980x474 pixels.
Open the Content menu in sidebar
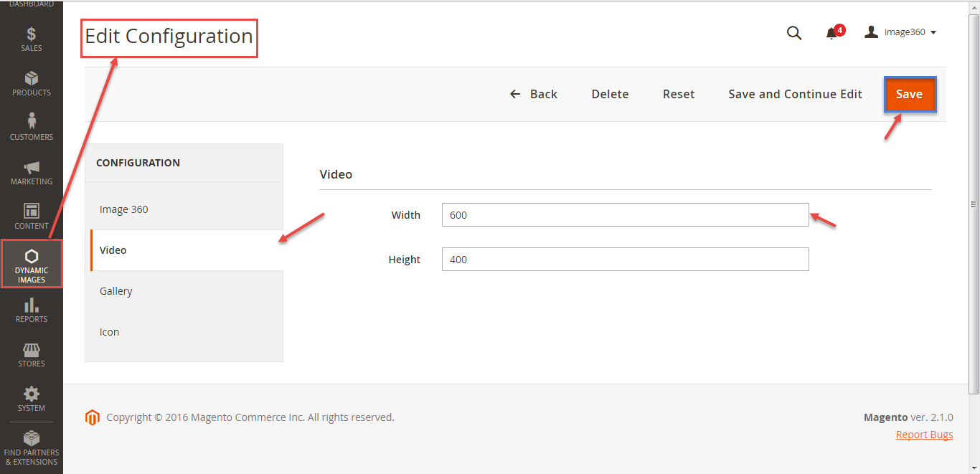pyautogui.click(x=32, y=217)
